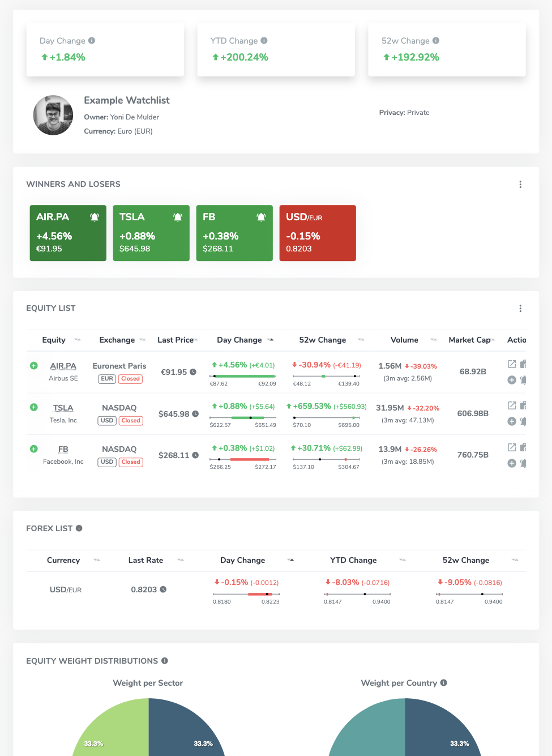Click USD/EUR day change range bar

[x=246, y=594]
